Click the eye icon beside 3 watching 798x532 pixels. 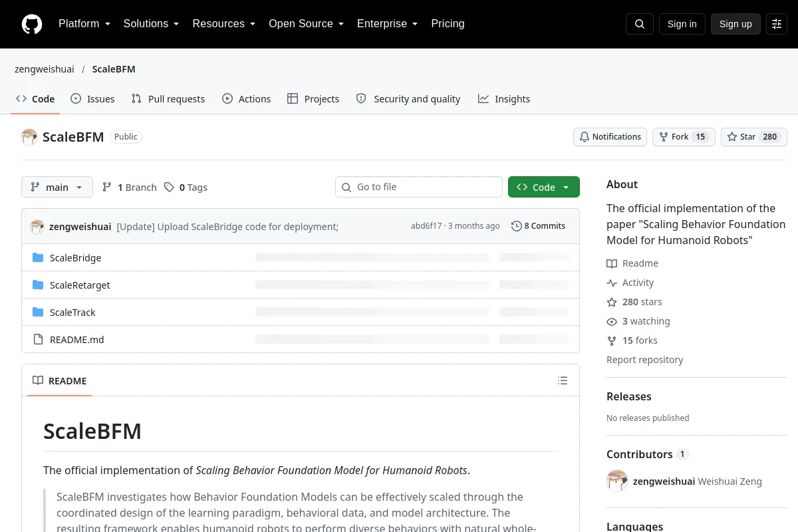coord(612,321)
